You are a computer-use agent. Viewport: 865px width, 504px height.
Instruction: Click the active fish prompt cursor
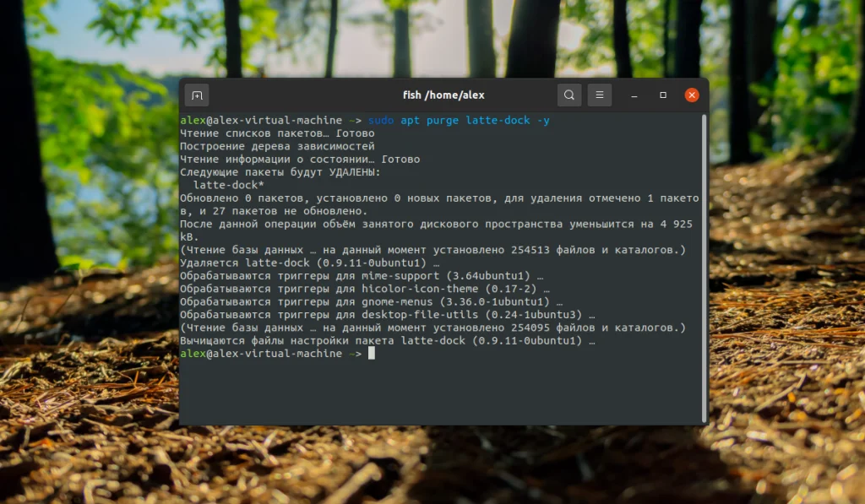(x=373, y=353)
